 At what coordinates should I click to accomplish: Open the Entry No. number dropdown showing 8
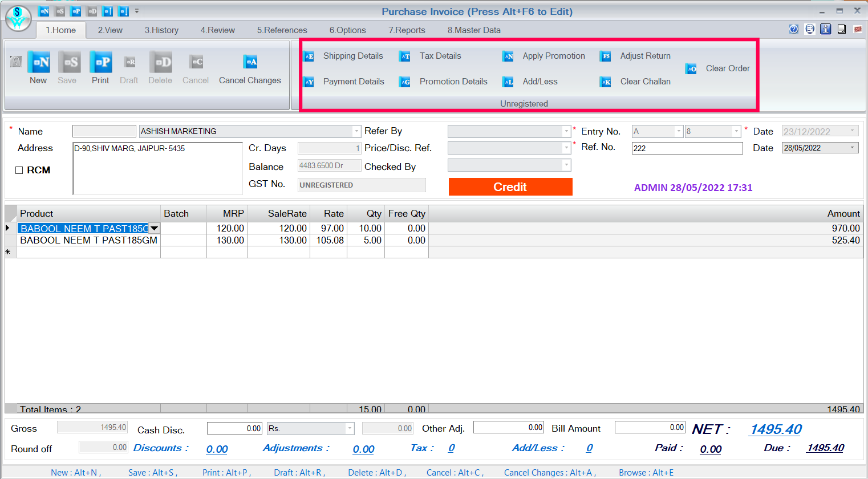click(x=736, y=131)
